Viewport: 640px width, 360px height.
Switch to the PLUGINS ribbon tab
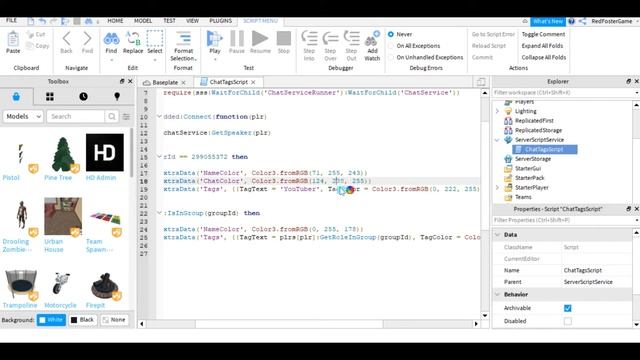[x=220, y=21]
